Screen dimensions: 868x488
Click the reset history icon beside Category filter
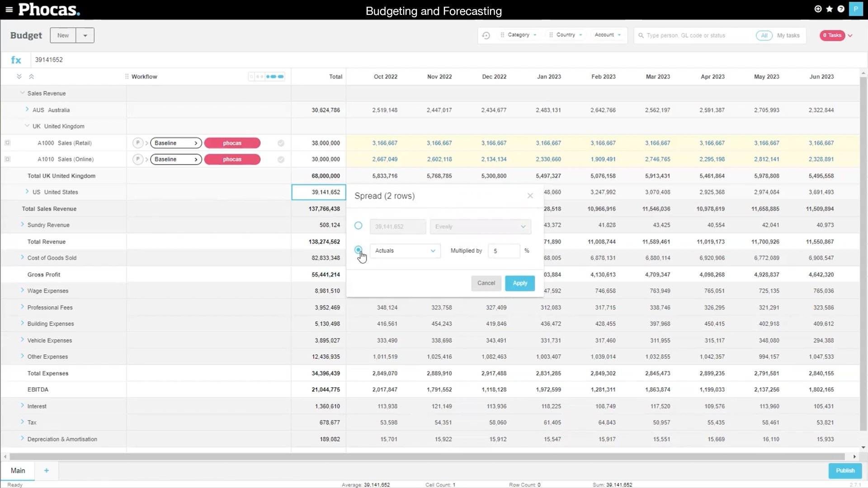[x=486, y=35]
